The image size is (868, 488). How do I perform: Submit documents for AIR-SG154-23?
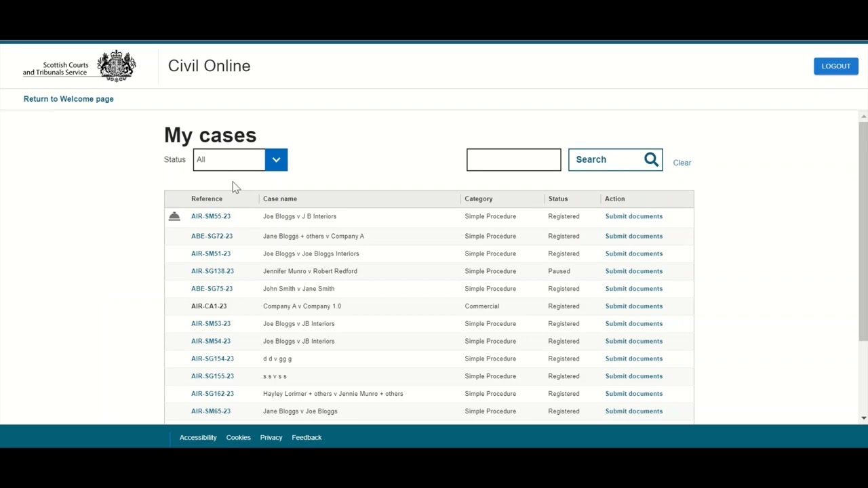click(634, 359)
